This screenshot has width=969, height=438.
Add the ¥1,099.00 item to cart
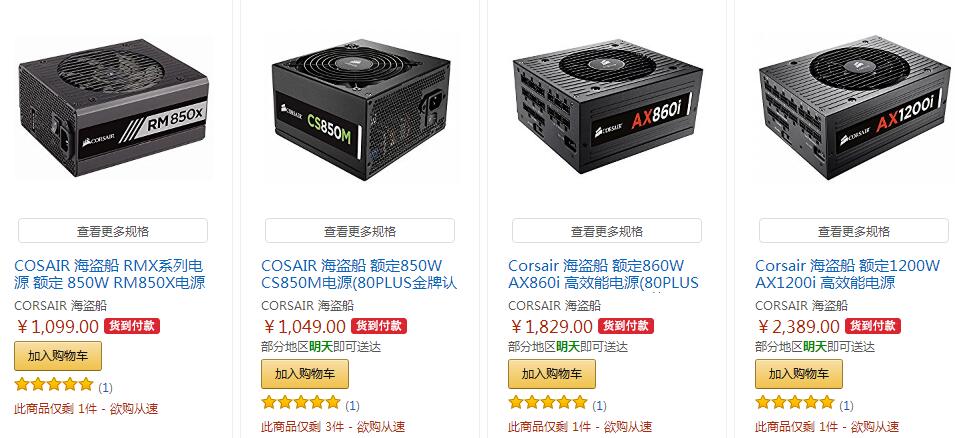point(57,356)
